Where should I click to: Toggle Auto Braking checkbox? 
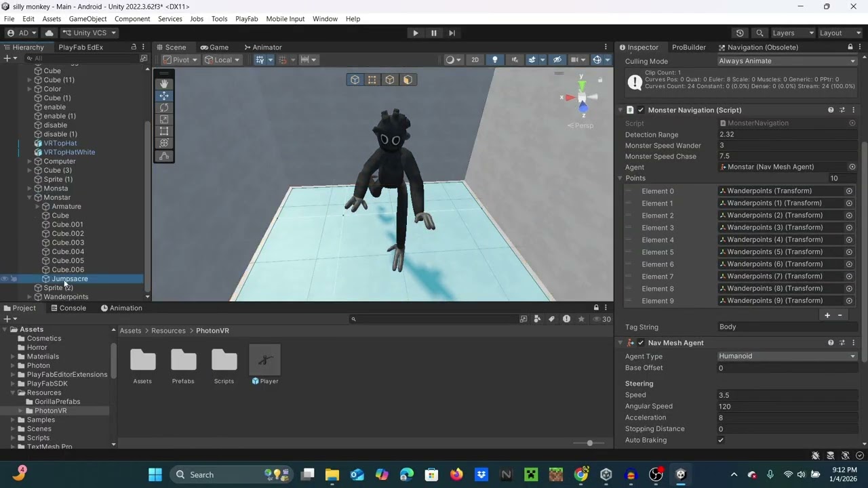(x=721, y=441)
